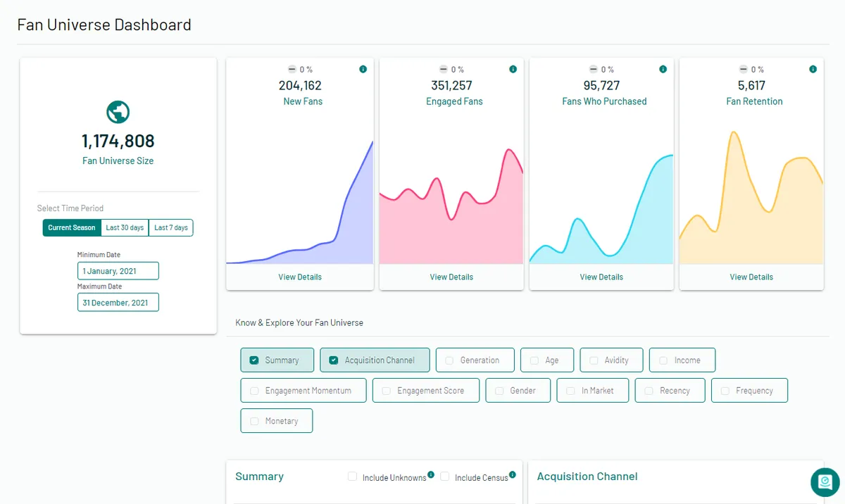Click the Fan Universe Size label
Image resolution: width=845 pixels, height=504 pixels.
[x=118, y=160]
